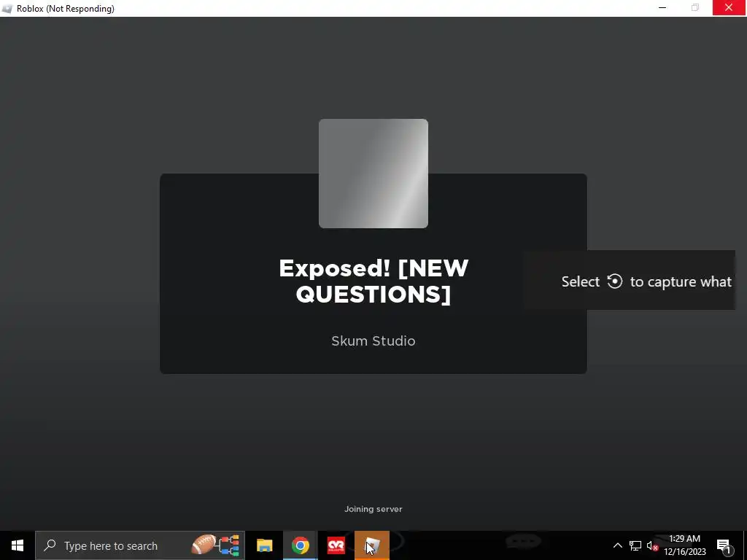
Task: Open File Explorer from the taskbar
Action: click(264, 545)
